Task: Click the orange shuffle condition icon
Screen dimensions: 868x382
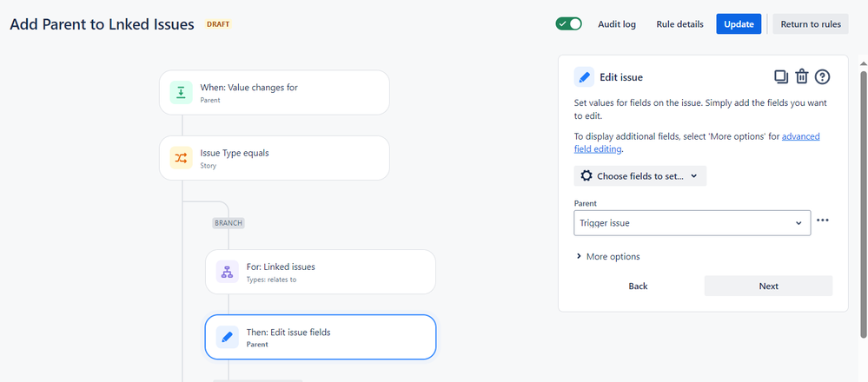Action: (181, 158)
